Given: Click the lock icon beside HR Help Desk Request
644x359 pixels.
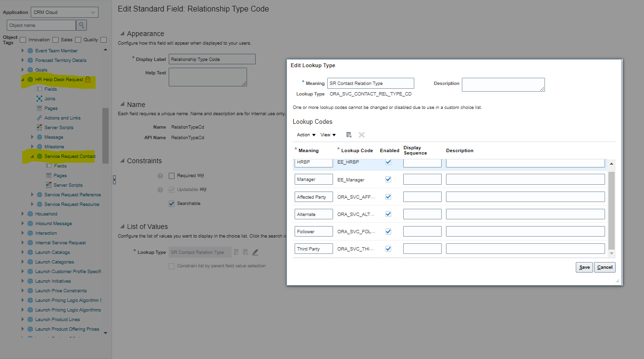Looking at the screenshot, I should point(88,79).
